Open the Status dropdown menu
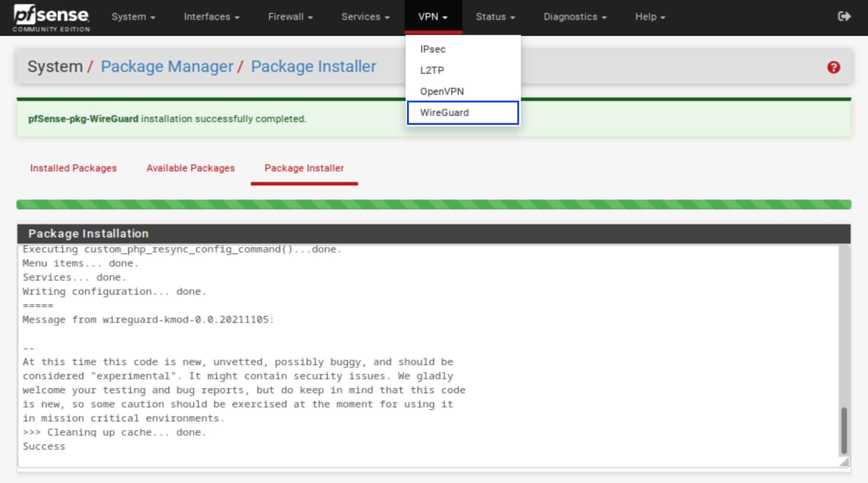Image resolution: width=868 pixels, height=483 pixels. coord(495,17)
